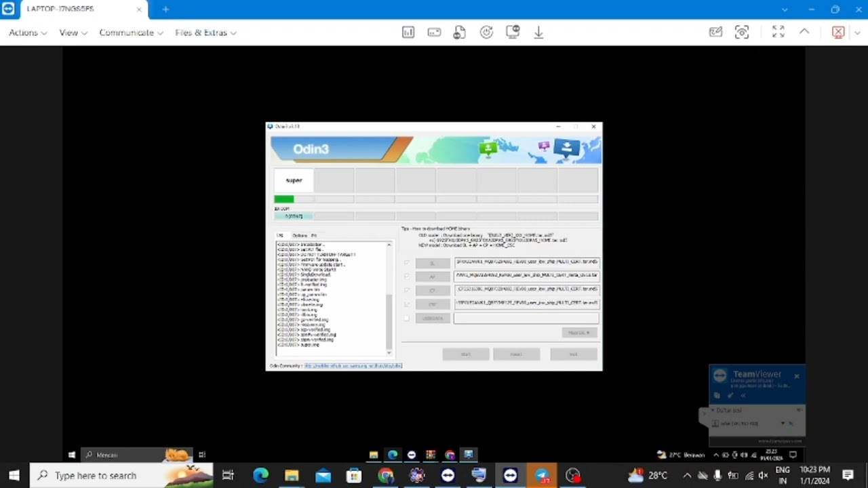Open the Actions menu in TeamViewer toolbar

click(28, 33)
